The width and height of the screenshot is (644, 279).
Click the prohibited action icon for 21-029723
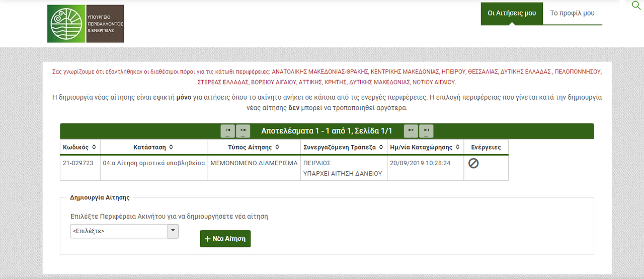(473, 163)
